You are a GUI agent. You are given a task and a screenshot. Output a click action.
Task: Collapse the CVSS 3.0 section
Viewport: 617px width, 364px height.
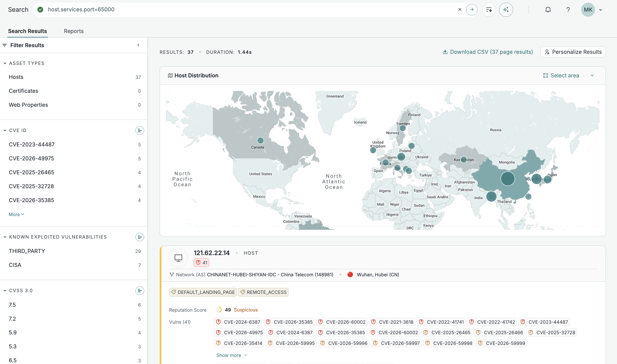point(5,291)
